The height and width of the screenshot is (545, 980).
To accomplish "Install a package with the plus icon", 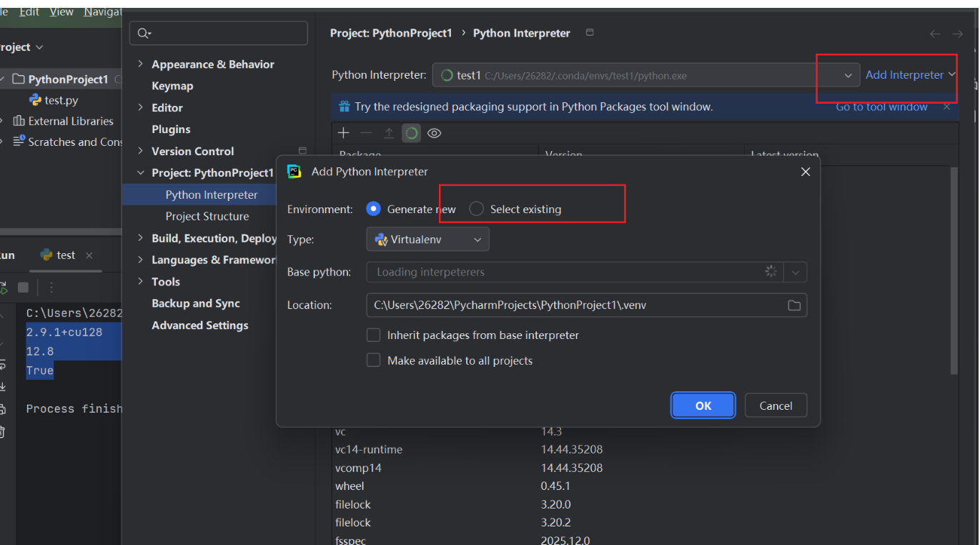I will 344,133.
